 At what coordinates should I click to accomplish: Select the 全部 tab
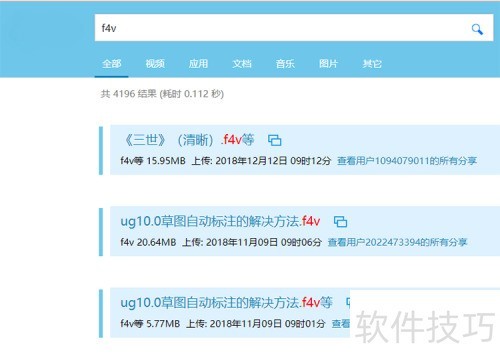[x=112, y=63]
